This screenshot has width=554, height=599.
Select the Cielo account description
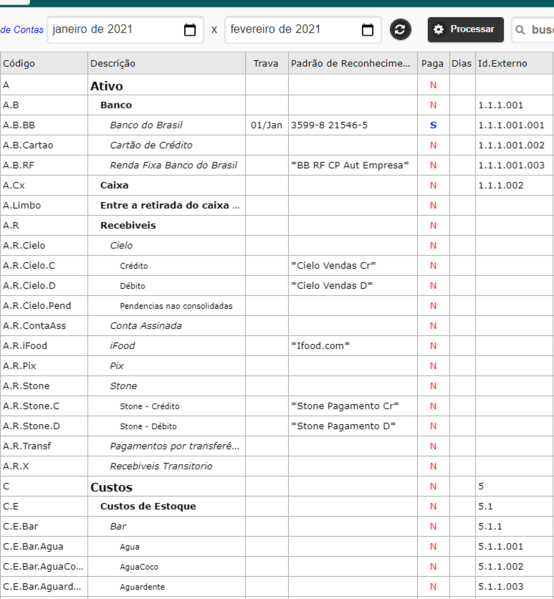[x=121, y=246]
